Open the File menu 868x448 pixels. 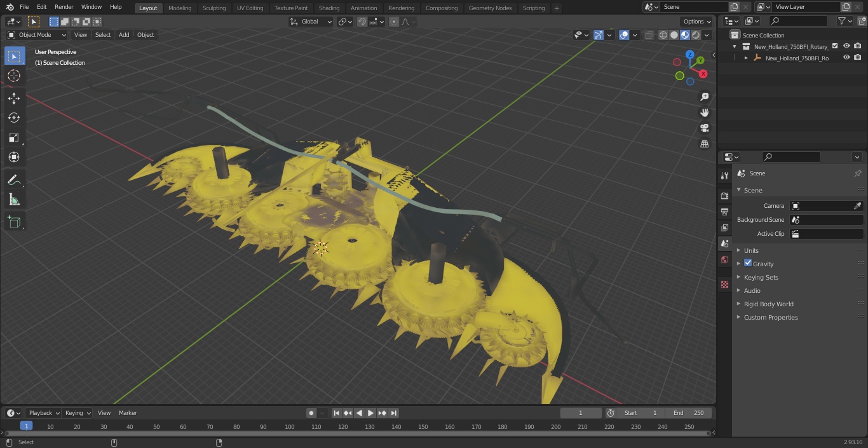(24, 7)
